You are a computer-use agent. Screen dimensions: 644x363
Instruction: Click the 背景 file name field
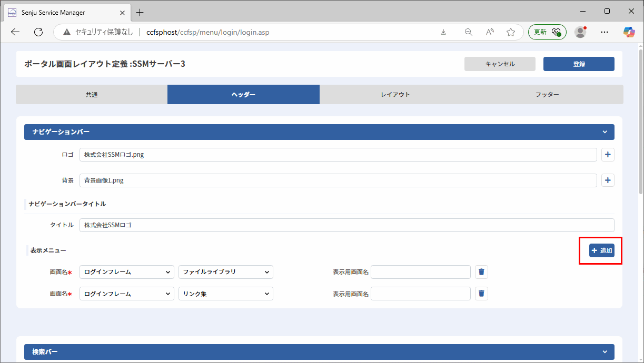[x=338, y=180]
